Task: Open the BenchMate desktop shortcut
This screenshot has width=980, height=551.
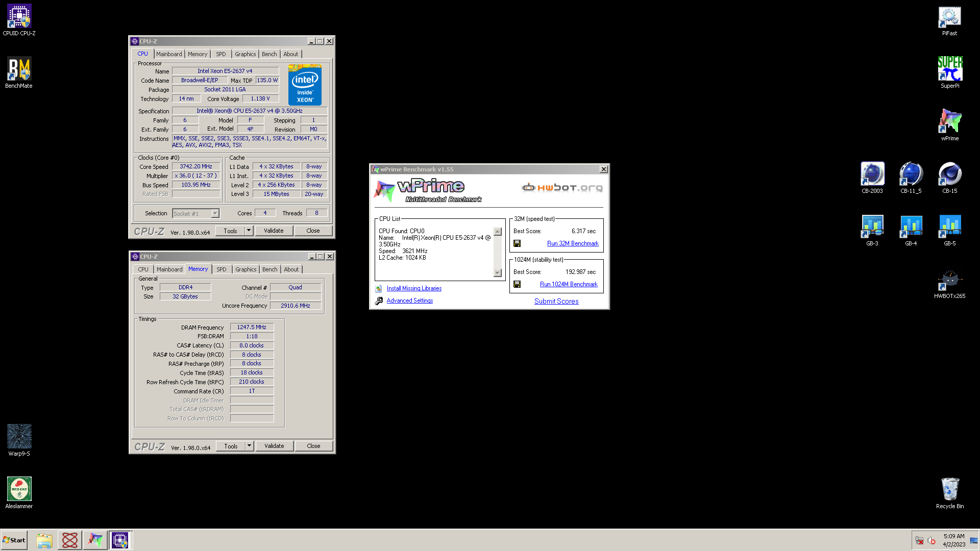Action: [x=19, y=72]
